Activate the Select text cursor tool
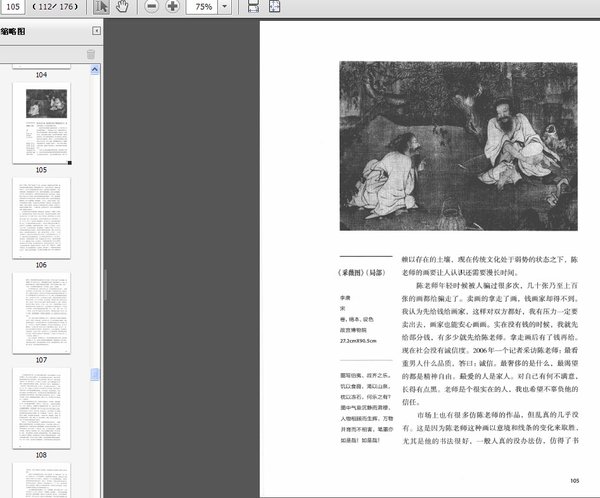The image size is (600, 498). click(101, 8)
